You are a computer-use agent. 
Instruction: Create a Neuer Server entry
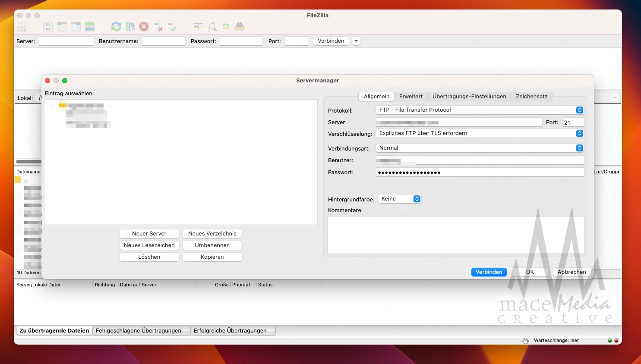pos(149,233)
